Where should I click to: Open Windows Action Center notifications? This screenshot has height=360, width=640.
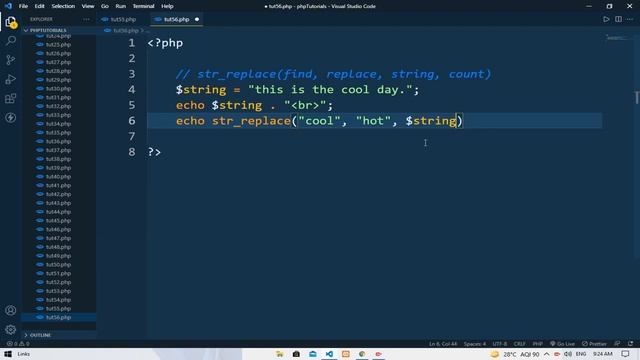[x=625, y=354]
